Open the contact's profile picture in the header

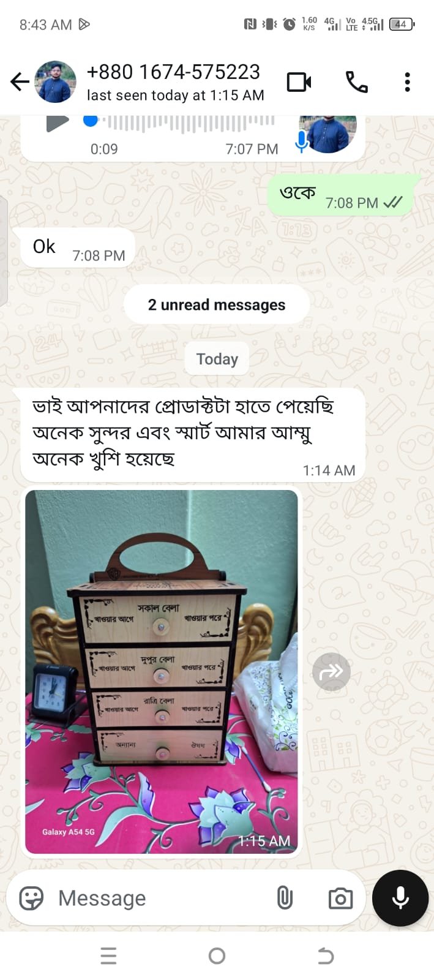[x=56, y=81]
